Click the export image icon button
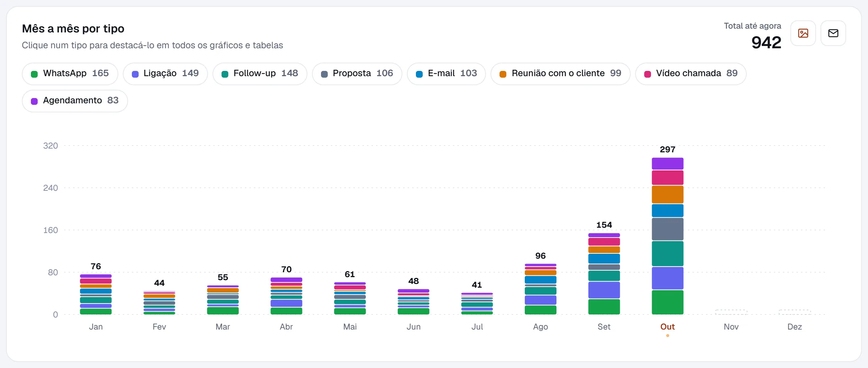 pos(803,33)
